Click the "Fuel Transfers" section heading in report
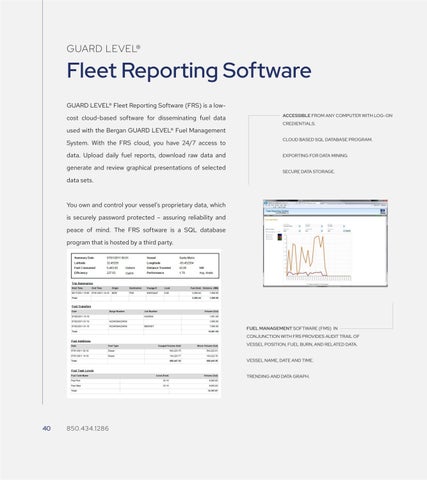The image size is (427, 480). tap(81, 306)
